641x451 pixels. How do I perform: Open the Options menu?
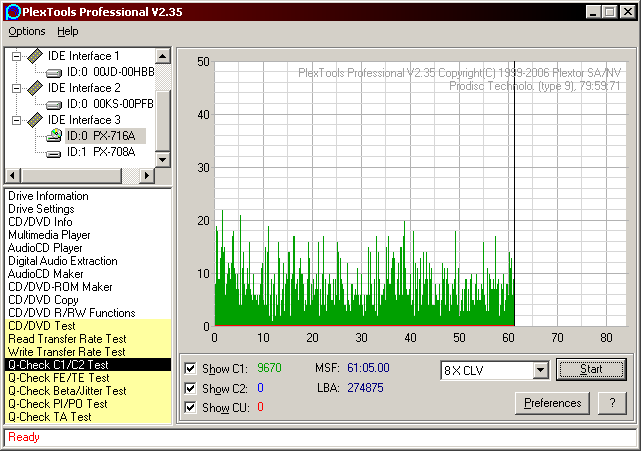coord(27,31)
